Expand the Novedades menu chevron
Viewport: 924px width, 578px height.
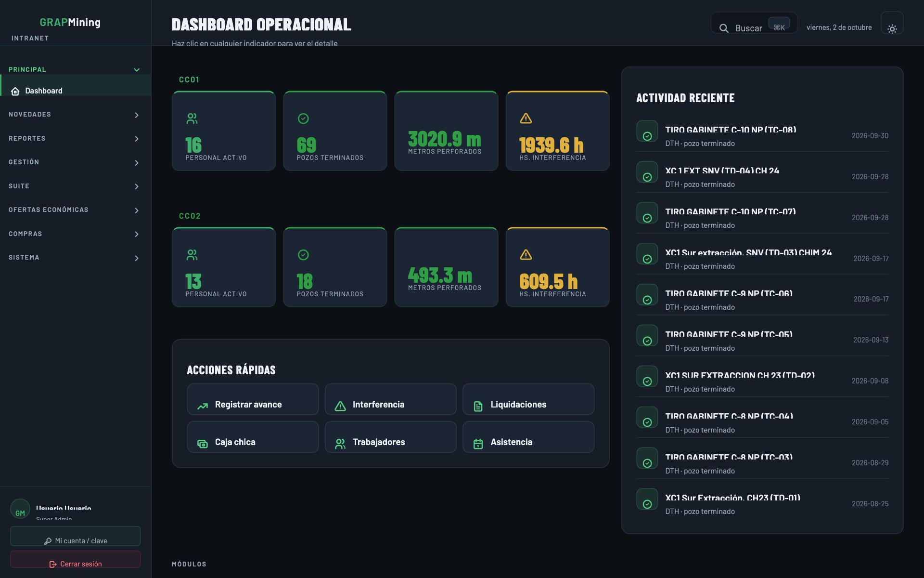click(x=137, y=115)
